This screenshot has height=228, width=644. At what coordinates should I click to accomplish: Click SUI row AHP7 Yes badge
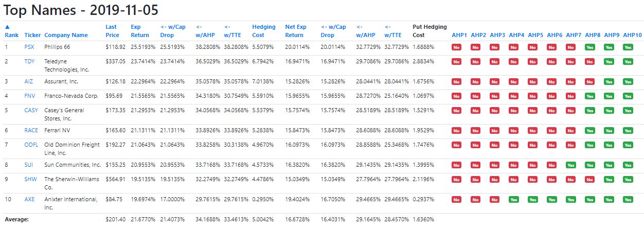(x=571, y=165)
